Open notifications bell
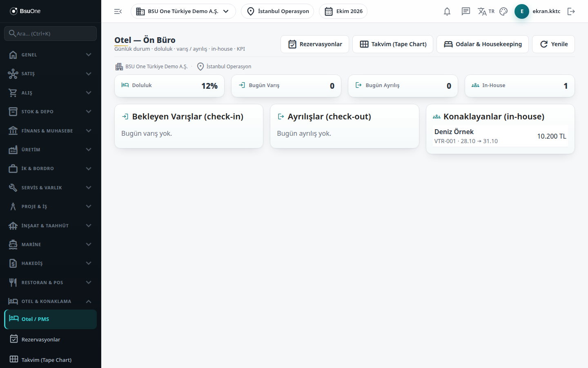 click(447, 11)
